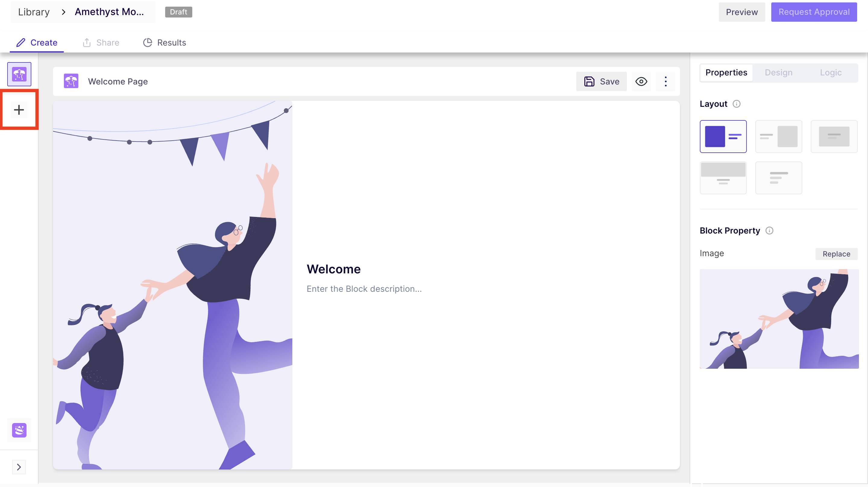868x487 pixels.
Task: Click the Block Property info icon
Action: (x=769, y=231)
